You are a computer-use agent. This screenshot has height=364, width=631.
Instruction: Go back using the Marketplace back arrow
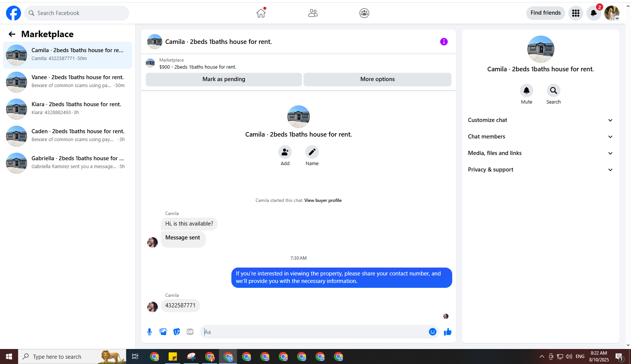[x=12, y=34]
